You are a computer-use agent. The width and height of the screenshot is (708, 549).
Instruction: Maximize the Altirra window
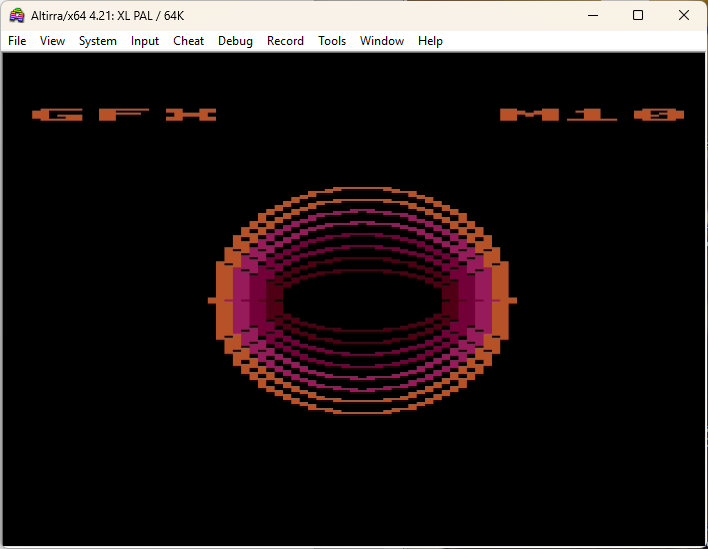(638, 15)
